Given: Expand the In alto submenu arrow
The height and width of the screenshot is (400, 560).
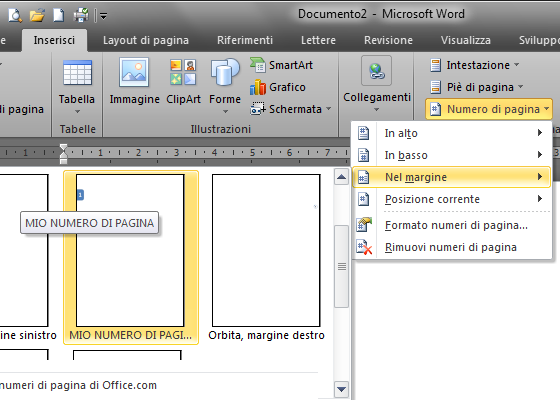Looking at the screenshot, I should click(x=540, y=133).
